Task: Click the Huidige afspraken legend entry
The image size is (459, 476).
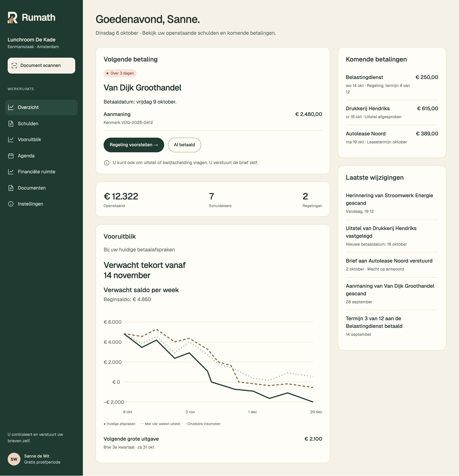Action: pos(120,424)
